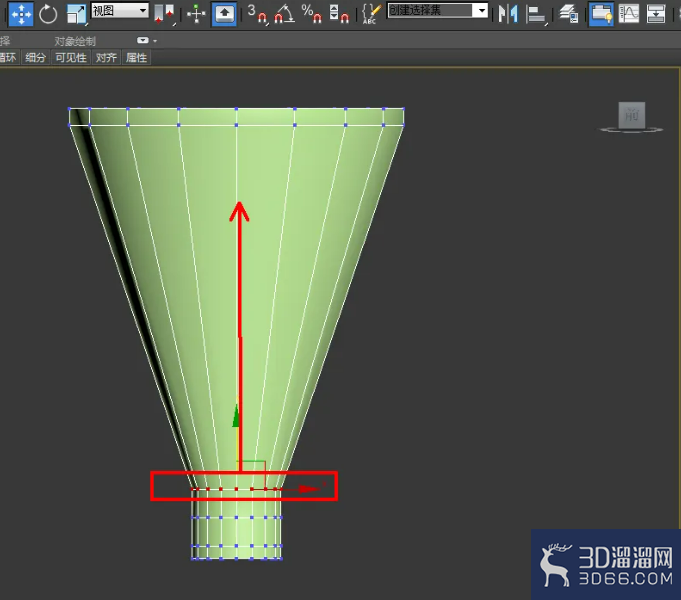The height and width of the screenshot is (600, 681).
Task: Click the ribbon minimize toggle button
Action: point(142,40)
